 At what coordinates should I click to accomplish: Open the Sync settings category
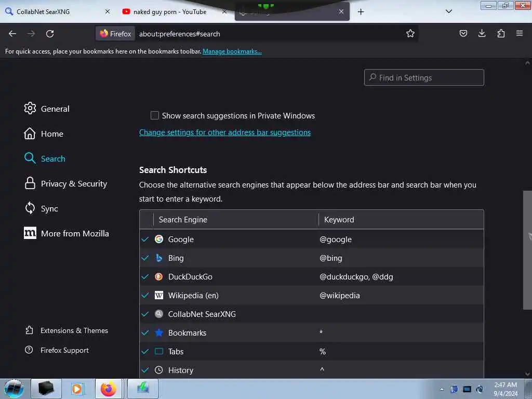(x=42, y=208)
